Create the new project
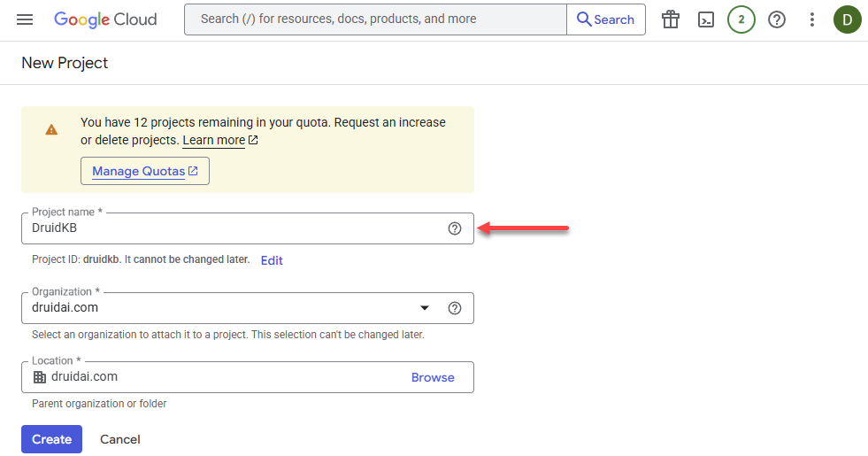The width and height of the screenshot is (868, 456). (51, 439)
